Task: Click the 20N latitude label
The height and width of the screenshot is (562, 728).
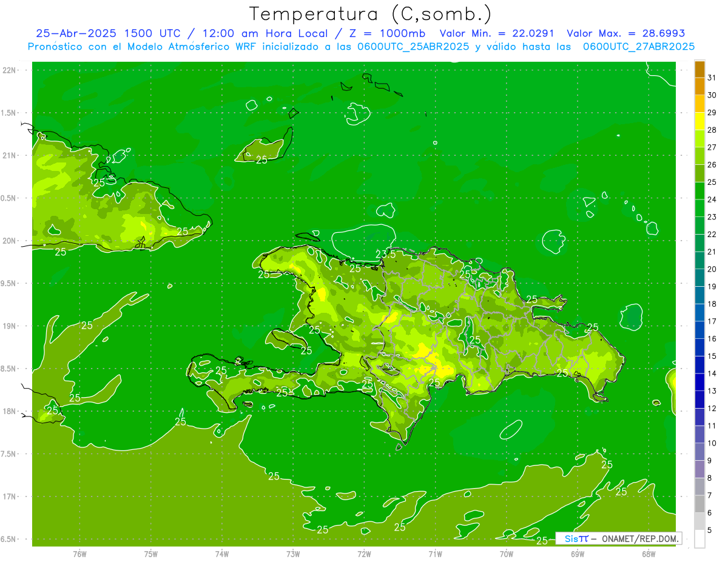Action: point(10,241)
